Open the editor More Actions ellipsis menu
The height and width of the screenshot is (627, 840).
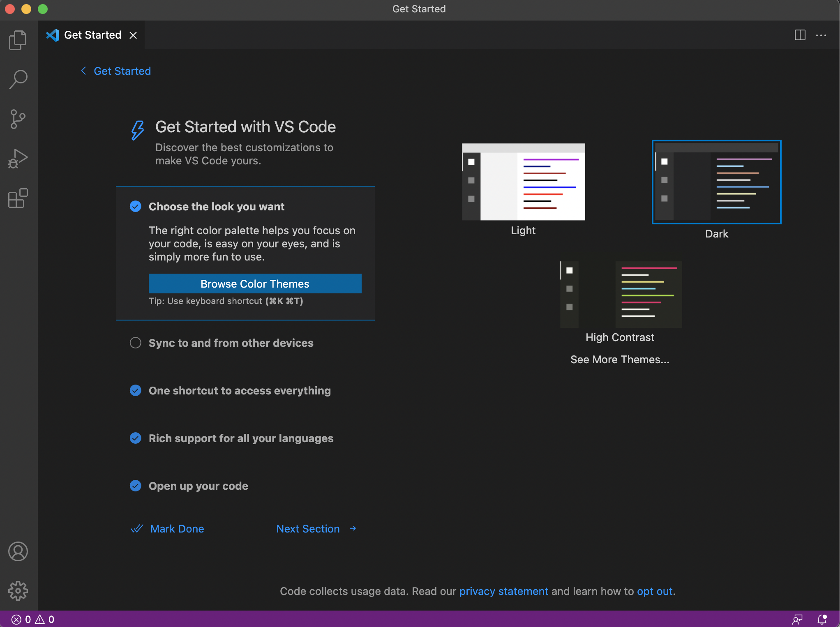point(821,35)
